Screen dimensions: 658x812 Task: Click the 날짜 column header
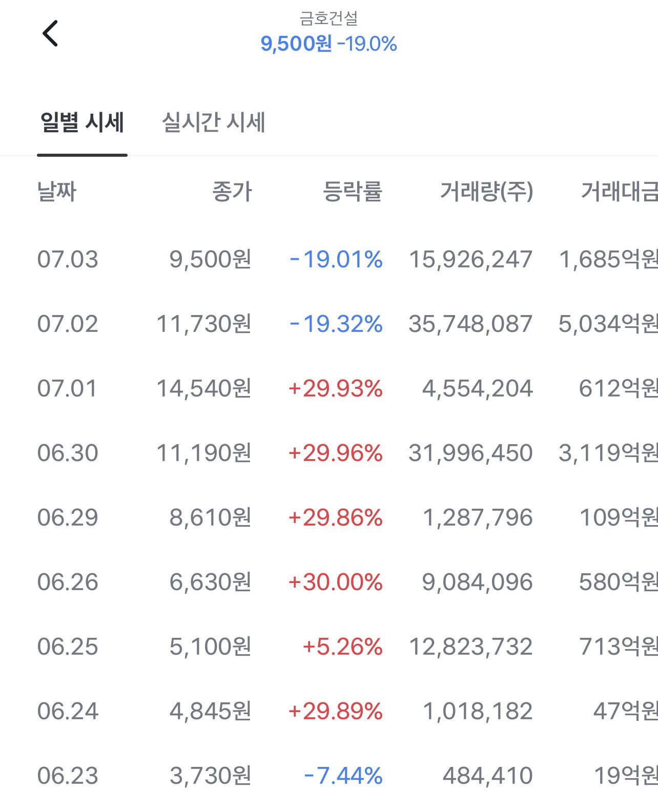pyautogui.click(x=57, y=192)
